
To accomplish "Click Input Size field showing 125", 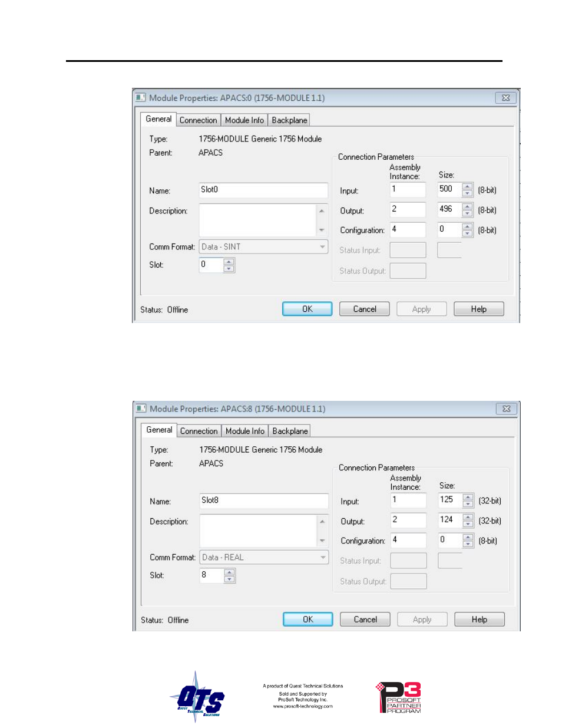I will (450, 500).
